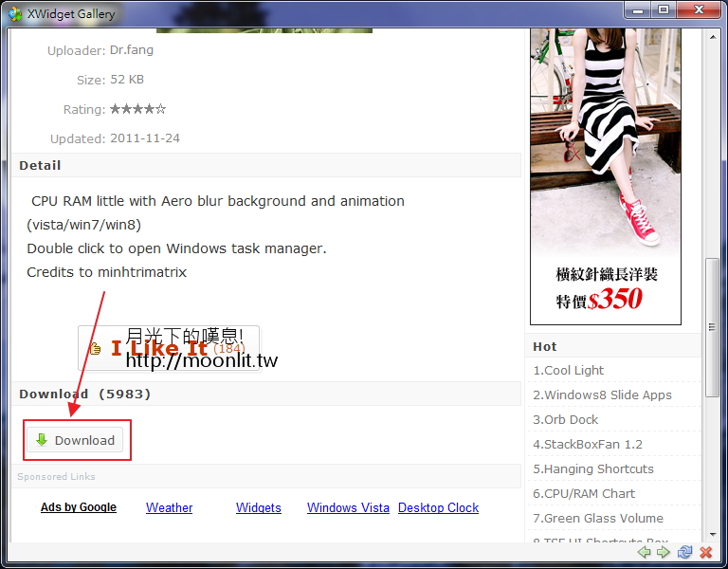Select Cool Light in Hot list
This screenshot has height=569, width=728.
coord(568,371)
